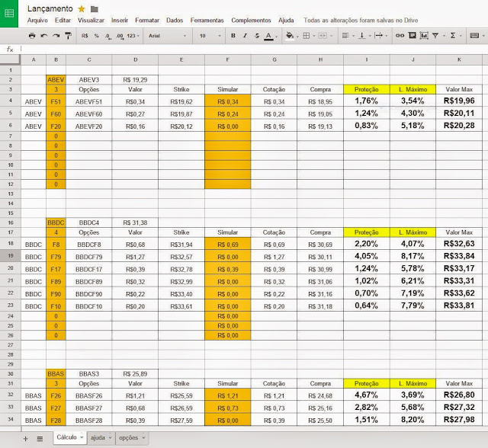Open the opções tab dropdown arrow
The image size is (488, 448).
(143, 438)
